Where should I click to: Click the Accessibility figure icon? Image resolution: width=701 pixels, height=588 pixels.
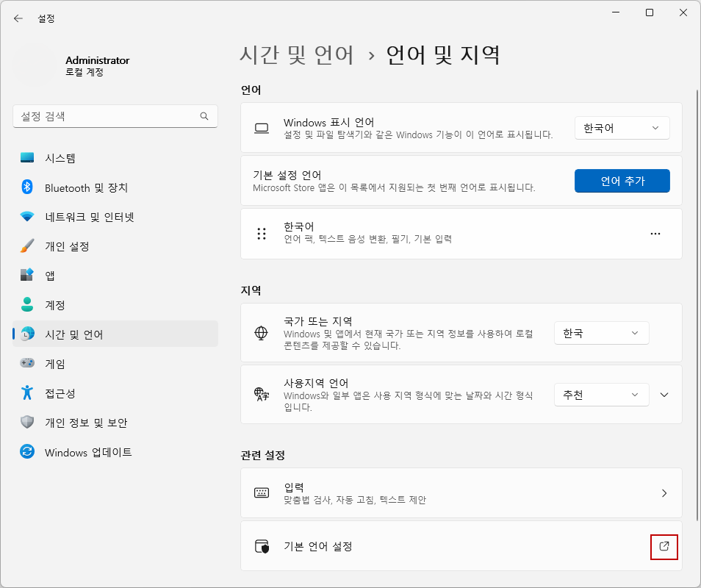point(27,392)
